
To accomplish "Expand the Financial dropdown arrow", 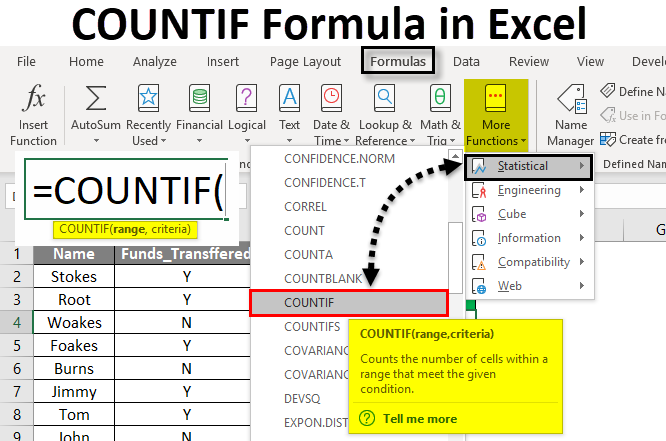I will click(x=199, y=141).
